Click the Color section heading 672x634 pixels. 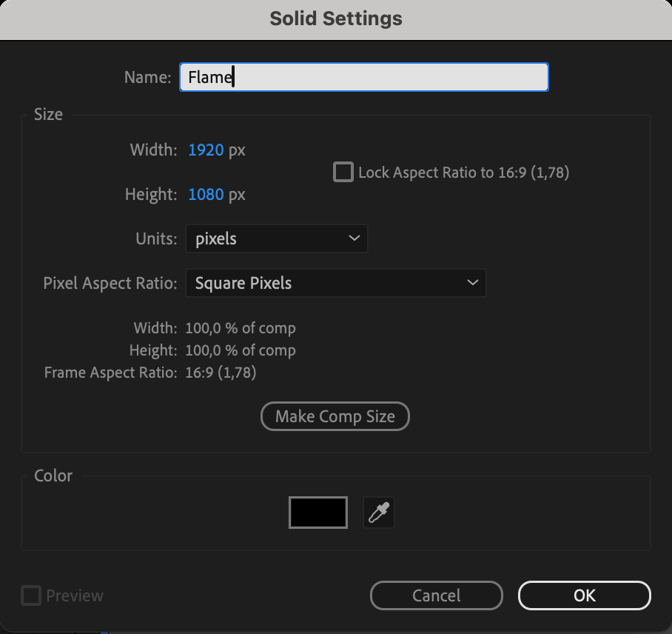(x=53, y=475)
